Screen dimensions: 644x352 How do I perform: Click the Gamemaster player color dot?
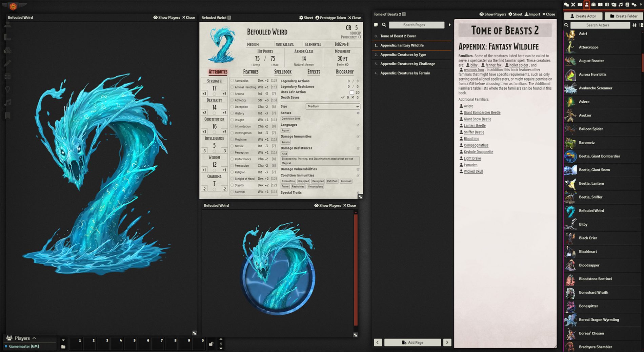[x=6, y=346]
